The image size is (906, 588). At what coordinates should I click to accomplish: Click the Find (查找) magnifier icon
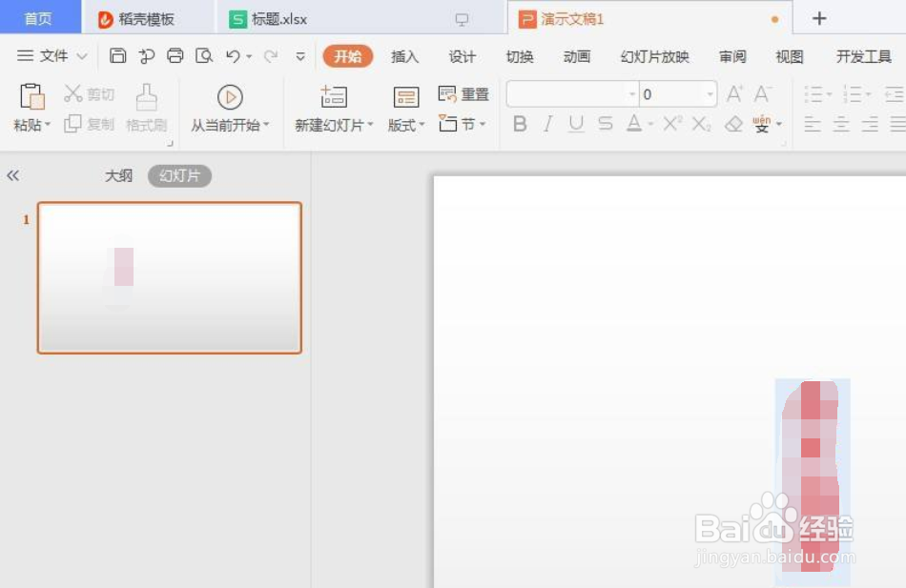pos(204,56)
